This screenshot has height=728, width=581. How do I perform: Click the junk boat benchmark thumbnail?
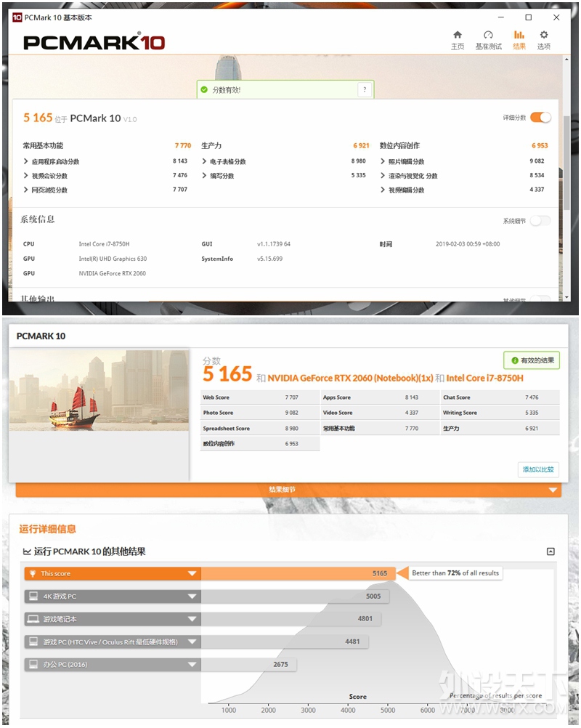99,390
